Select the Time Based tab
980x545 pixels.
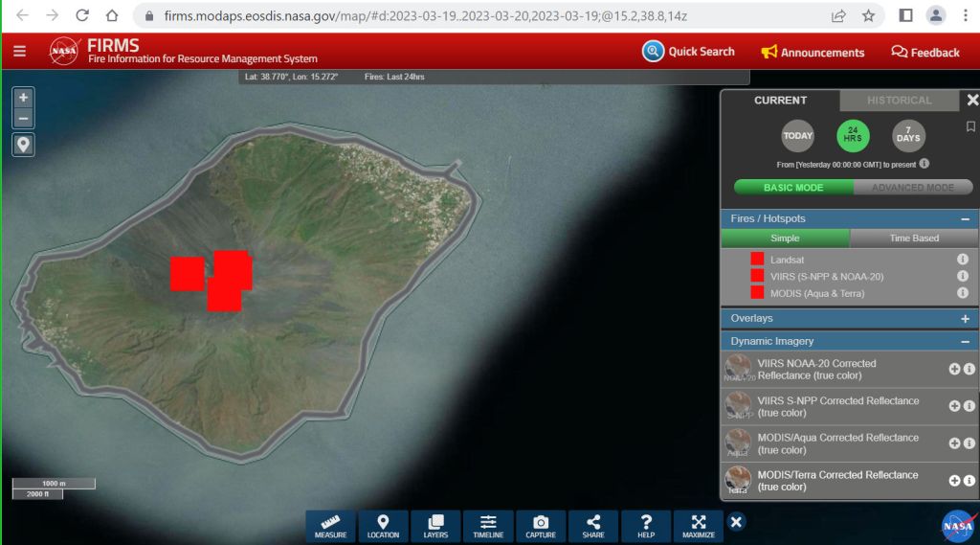(914, 238)
